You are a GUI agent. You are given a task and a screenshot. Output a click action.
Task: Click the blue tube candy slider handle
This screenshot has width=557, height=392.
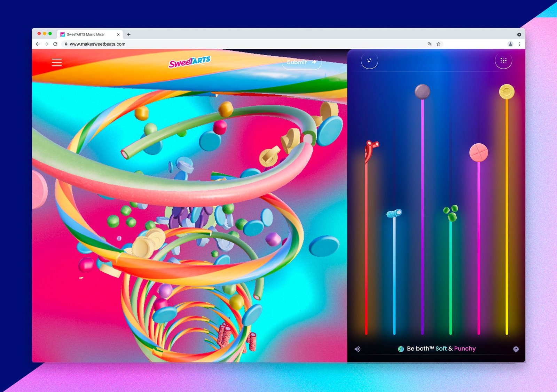coord(394,213)
